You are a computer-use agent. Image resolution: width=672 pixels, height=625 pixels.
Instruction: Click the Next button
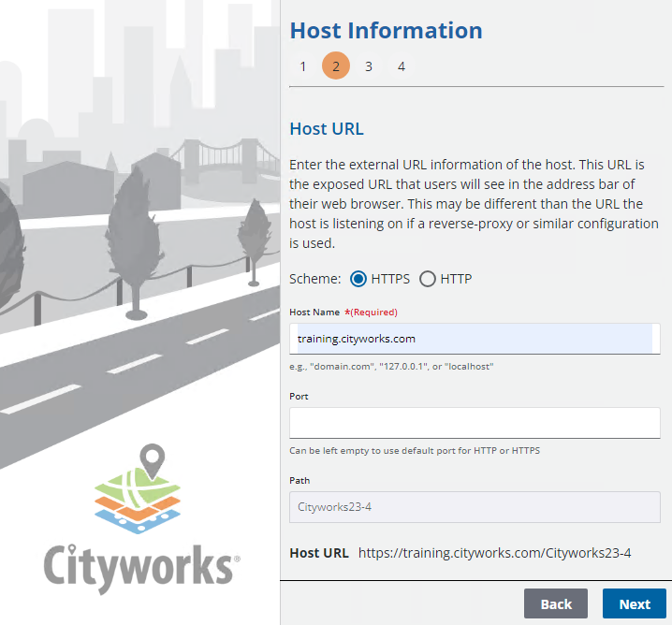click(x=635, y=603)
